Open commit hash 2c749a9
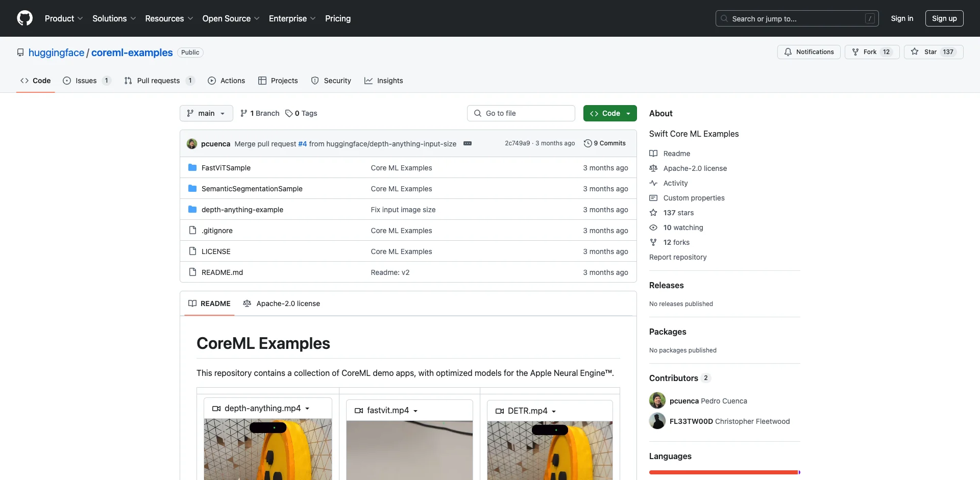The image size is (980, 480). tap(518, 143)
